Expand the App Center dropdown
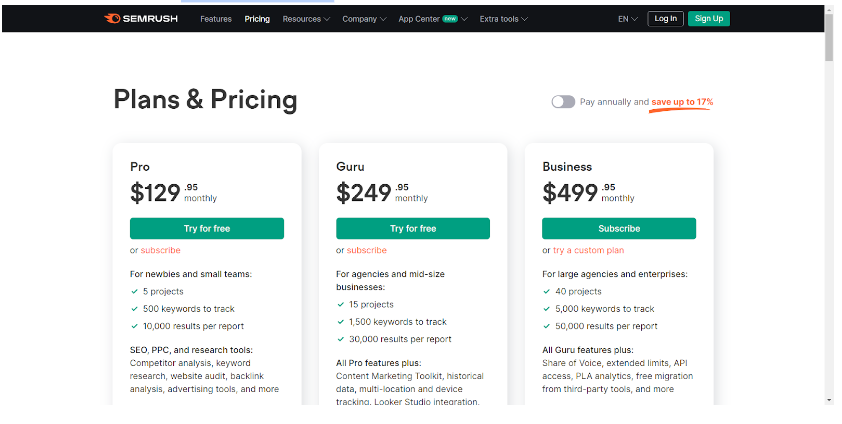Viewport: 842px width, 424px height. pos(433,19)
